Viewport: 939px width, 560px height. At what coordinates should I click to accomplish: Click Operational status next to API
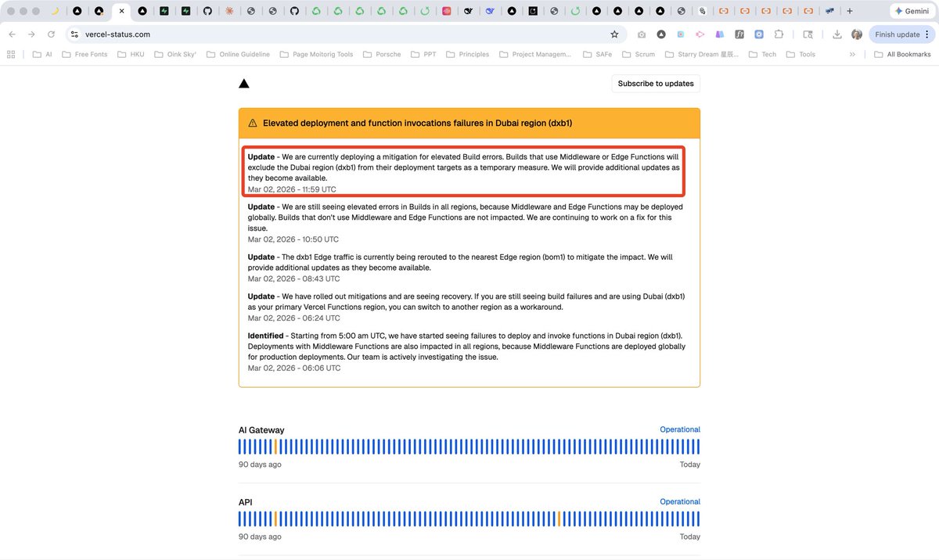pyautogui.click(x=680, y=501)
